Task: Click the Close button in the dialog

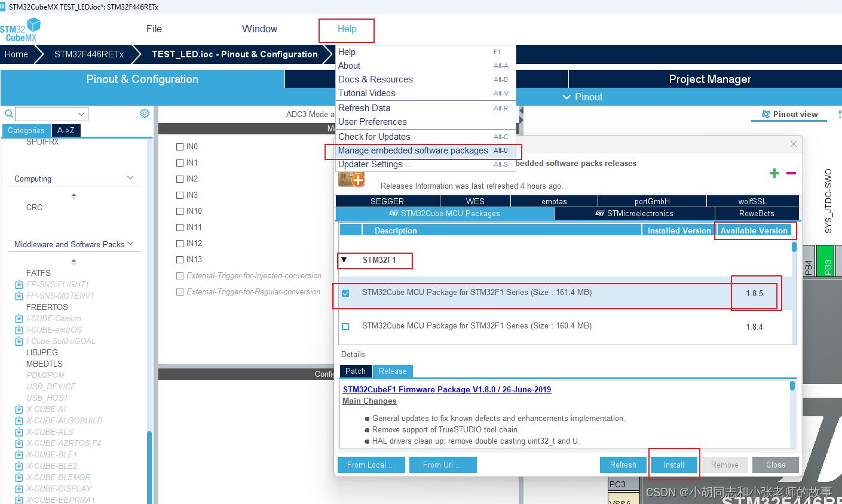Action: 776,465
